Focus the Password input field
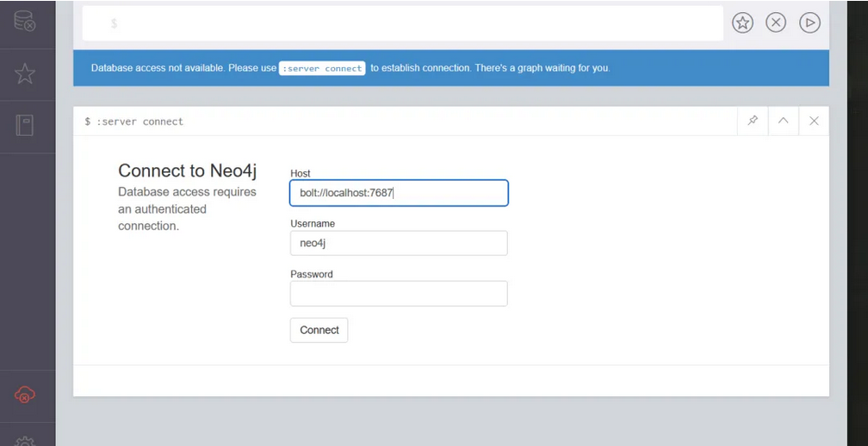 [399, 294]
